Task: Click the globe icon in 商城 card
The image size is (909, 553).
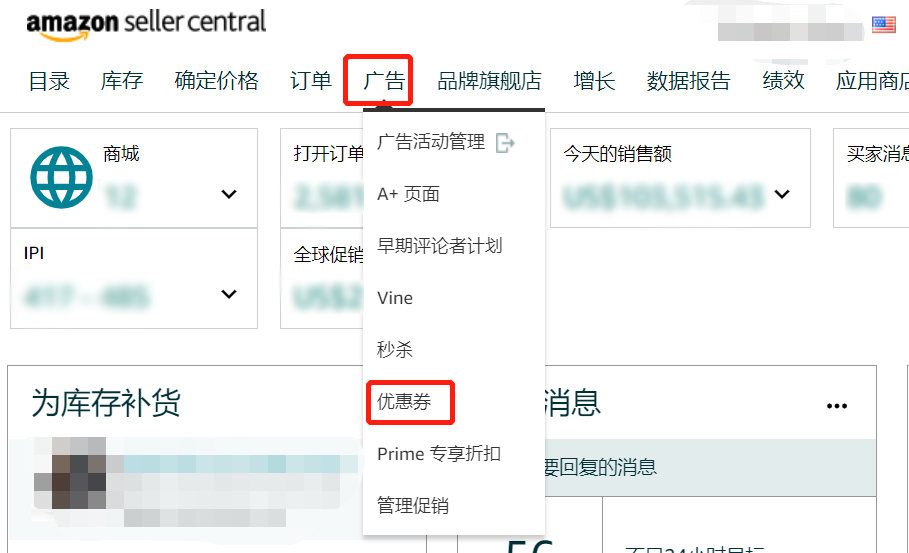Action: (x=61, y=177)
